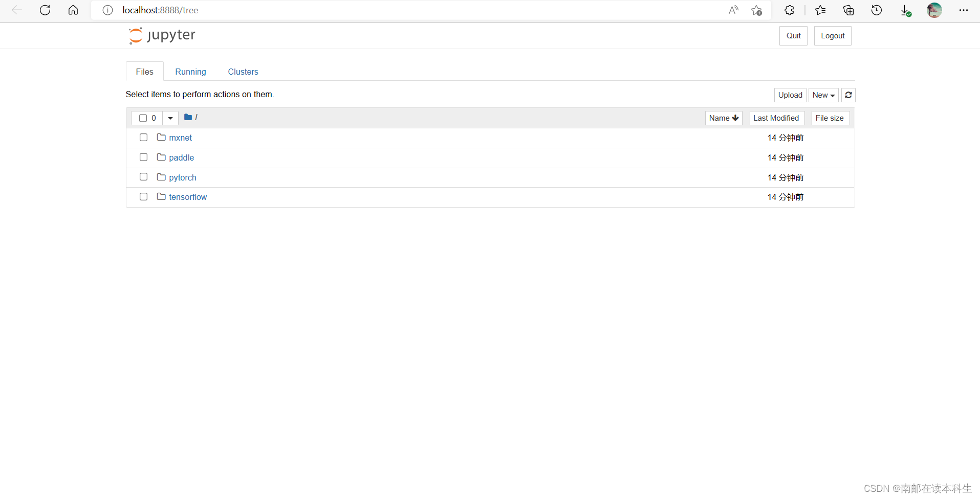980x498 pixels.
Task: Open profile avatar in browser toolbar
Action: 934,10
